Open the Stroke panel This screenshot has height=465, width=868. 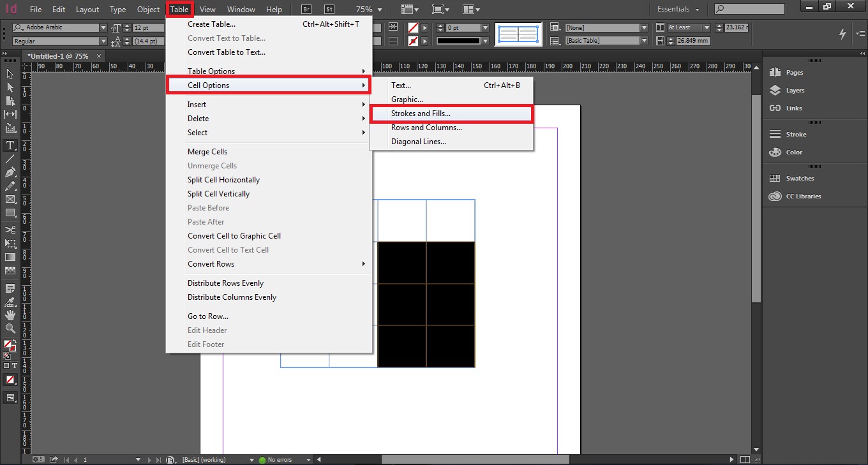[x=795, y=135]
